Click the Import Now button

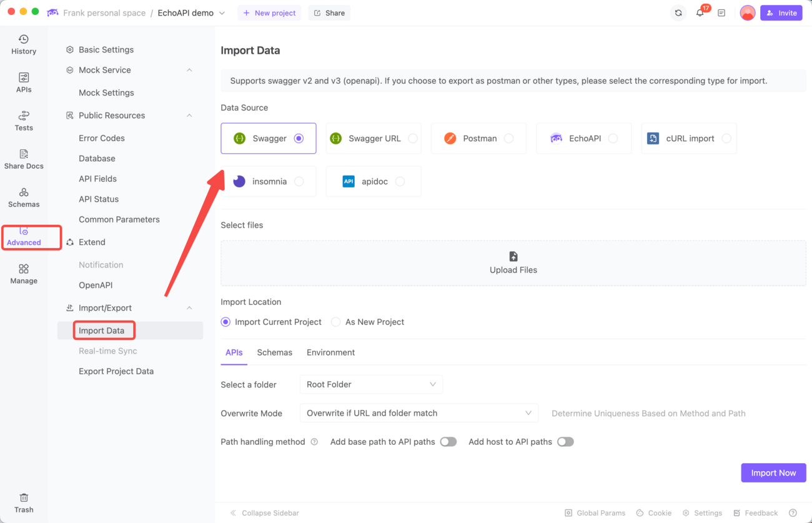point(773,473)
